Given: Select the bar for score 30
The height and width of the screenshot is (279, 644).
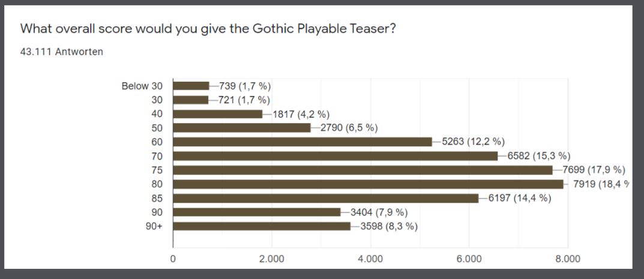Looking at the screenshot, I should 191,100.
